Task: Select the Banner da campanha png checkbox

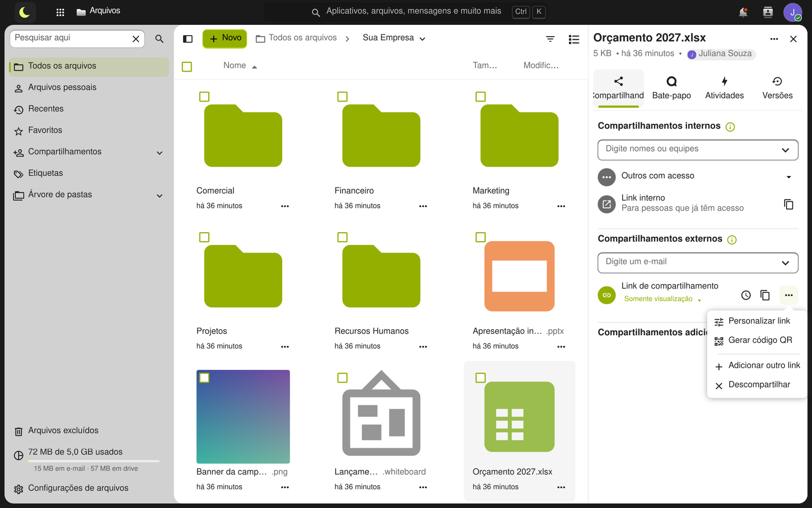Action: tap(205, 377)
